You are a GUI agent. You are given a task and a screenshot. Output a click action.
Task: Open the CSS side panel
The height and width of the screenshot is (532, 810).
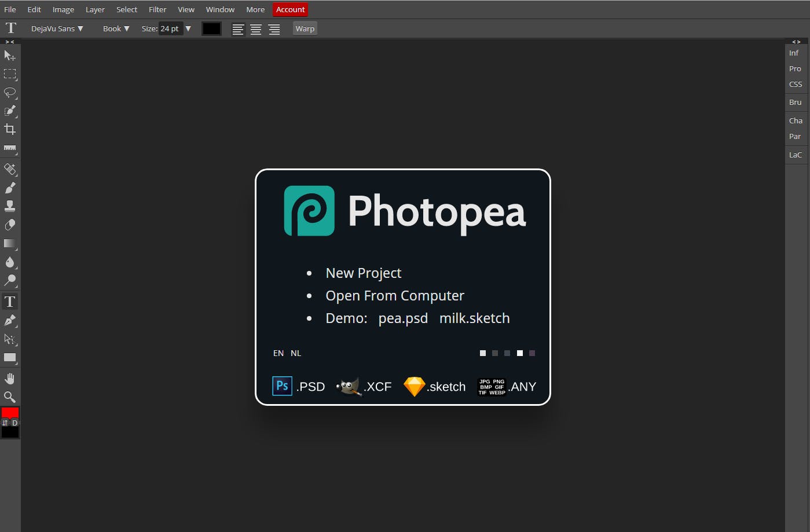pos(797,85)
